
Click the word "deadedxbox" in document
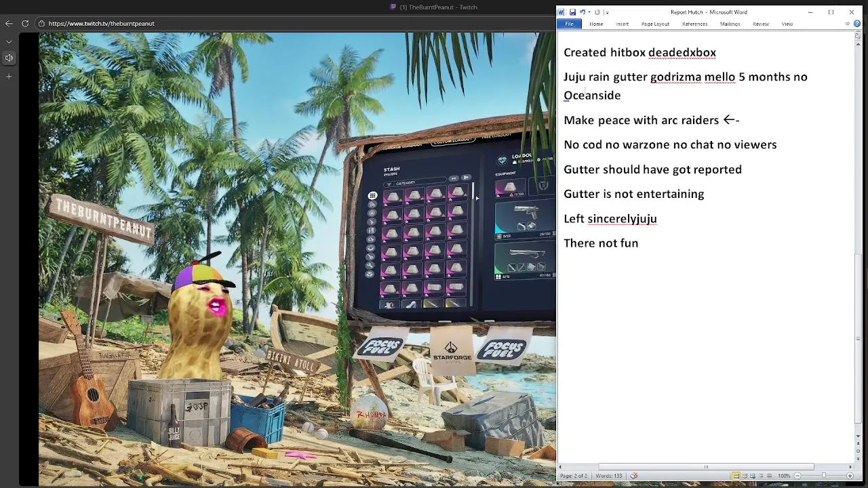point(682,52)
